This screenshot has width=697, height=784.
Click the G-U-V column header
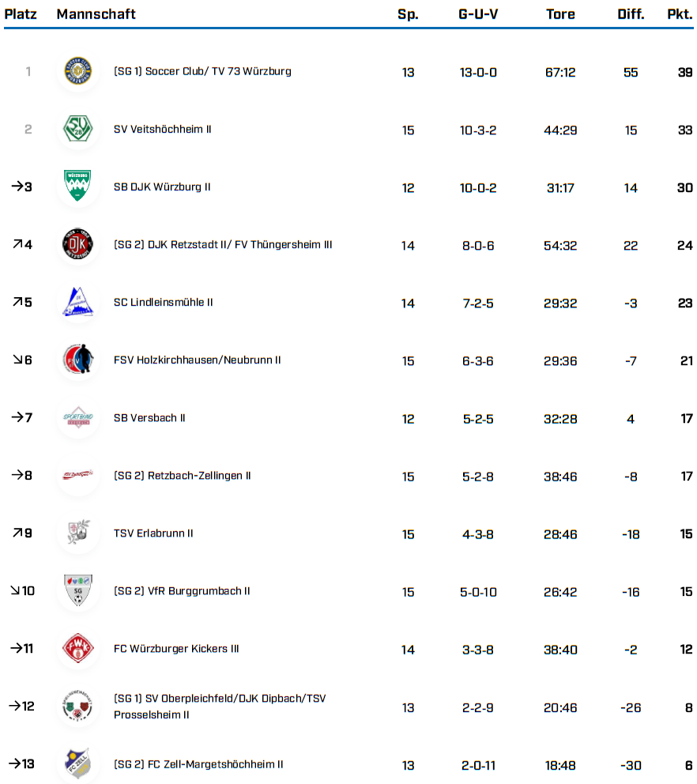pyautogui.click(x=478, y=14)
